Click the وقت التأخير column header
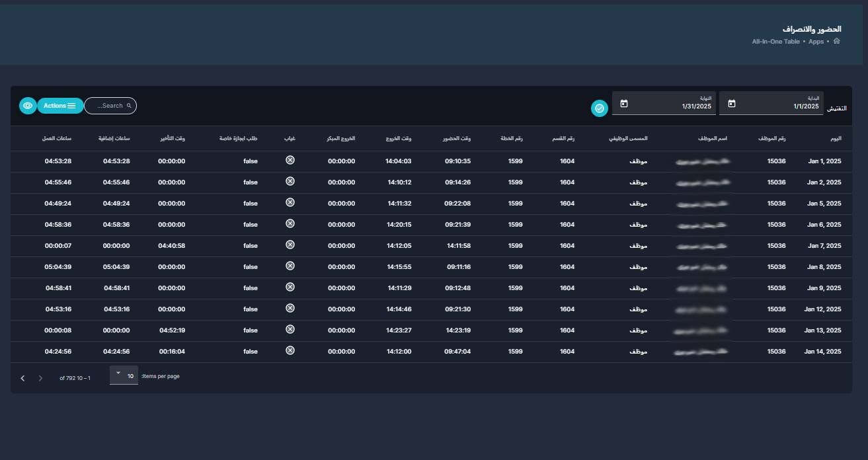 click(x=172, y=139)
